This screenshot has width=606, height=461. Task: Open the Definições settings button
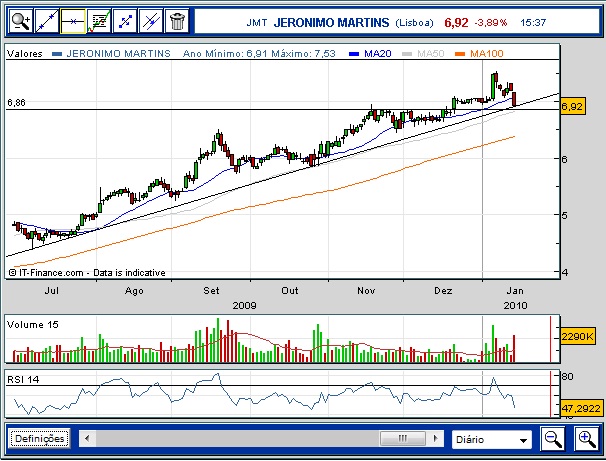click(39, 439)
